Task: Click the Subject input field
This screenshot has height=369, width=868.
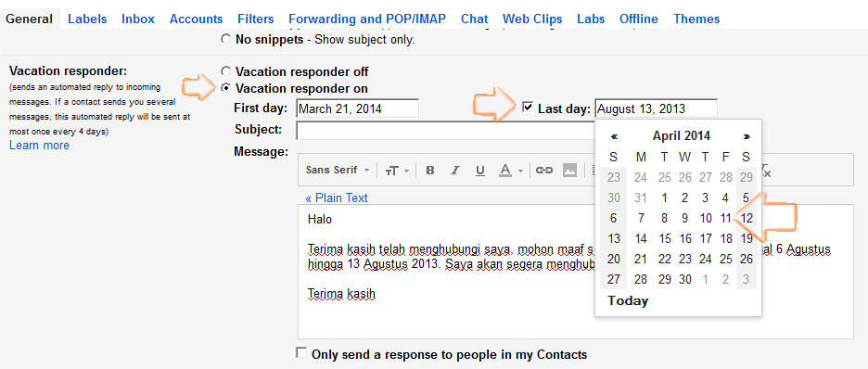Action: tap(446, 131)
